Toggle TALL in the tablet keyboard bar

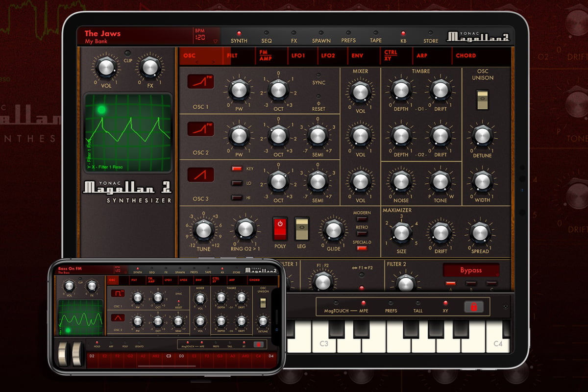(x=418, y=307)
